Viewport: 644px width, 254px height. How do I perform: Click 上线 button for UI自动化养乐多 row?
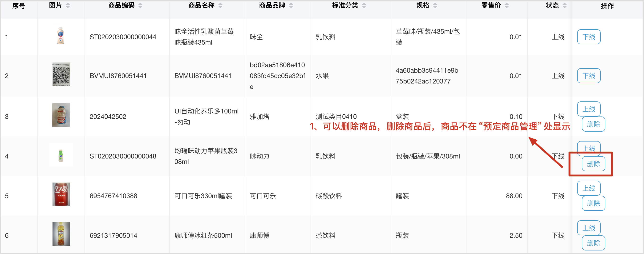tap(589, 109)
